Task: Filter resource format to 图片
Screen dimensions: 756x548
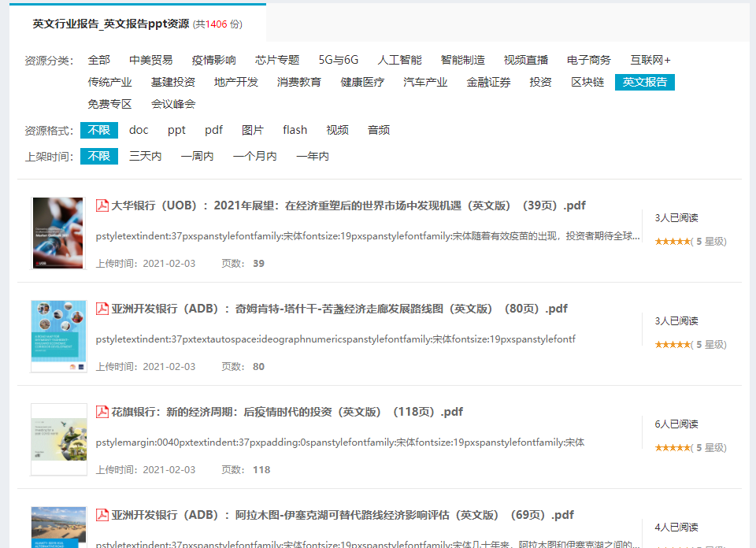Action: coord(253,130)
